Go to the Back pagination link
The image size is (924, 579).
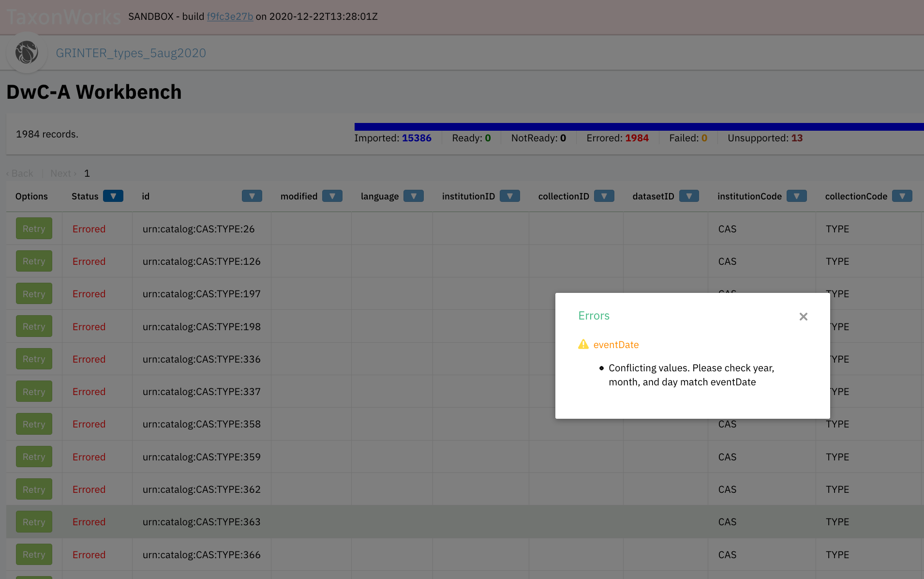(x=20, y=173)
